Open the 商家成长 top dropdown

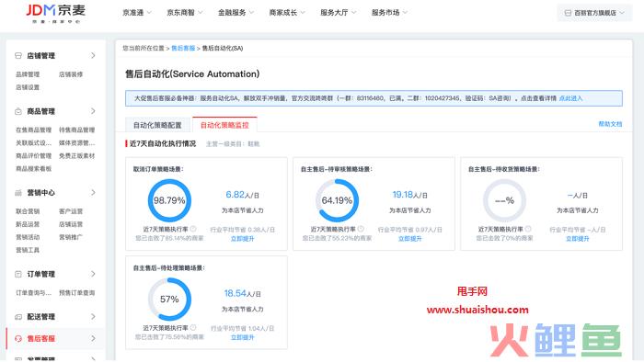287,13
